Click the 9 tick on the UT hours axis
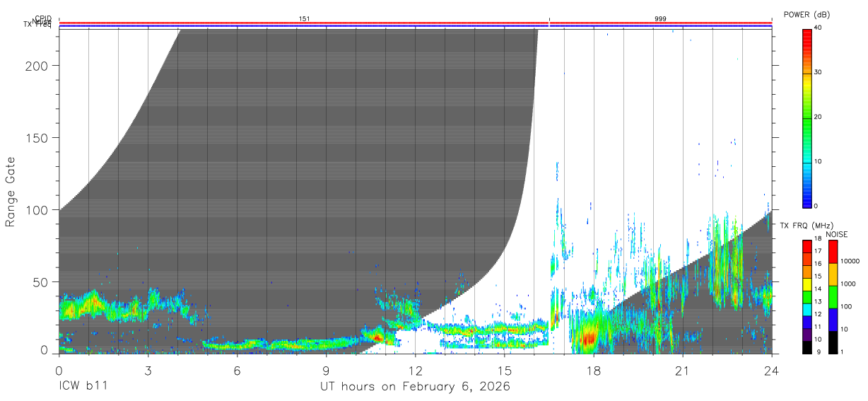868x401 pixels. pyautogui.click(x=326, y=371)
